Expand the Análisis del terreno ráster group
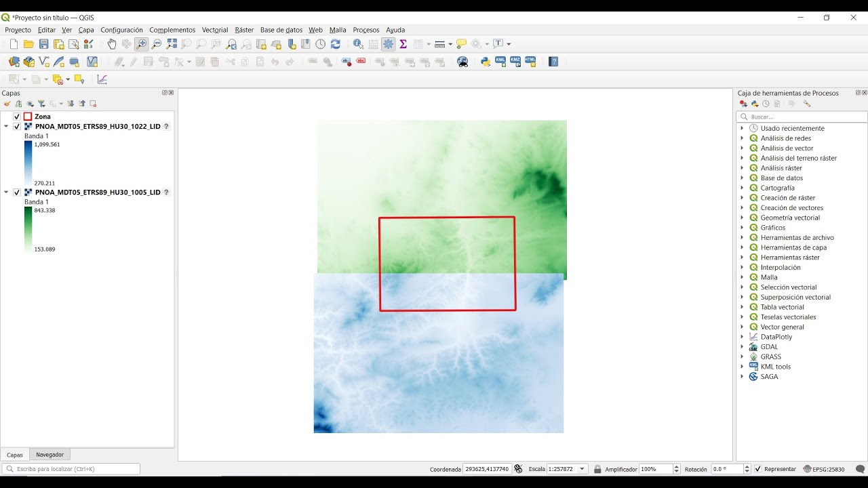868x488 pixels. [742, 158]
